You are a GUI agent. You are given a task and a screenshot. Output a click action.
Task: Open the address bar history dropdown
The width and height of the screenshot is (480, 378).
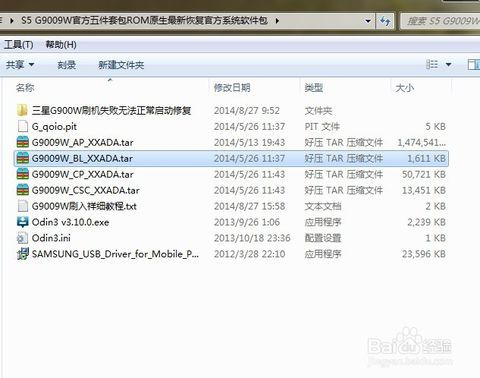coord(368,21)
